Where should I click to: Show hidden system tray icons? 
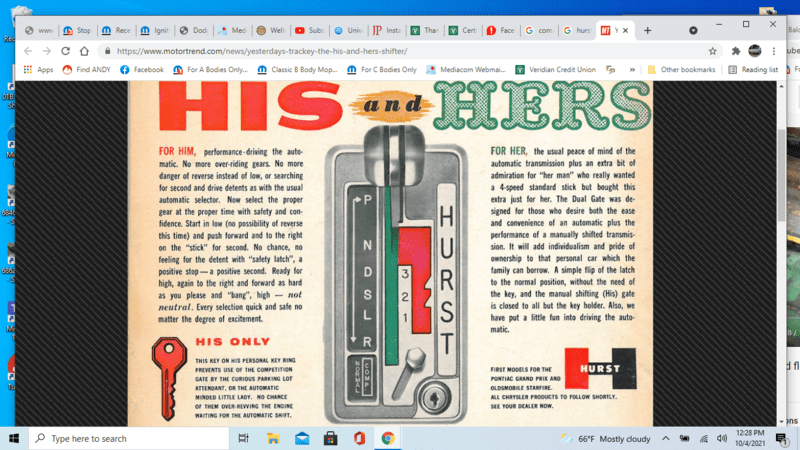[x=666, y=438]
